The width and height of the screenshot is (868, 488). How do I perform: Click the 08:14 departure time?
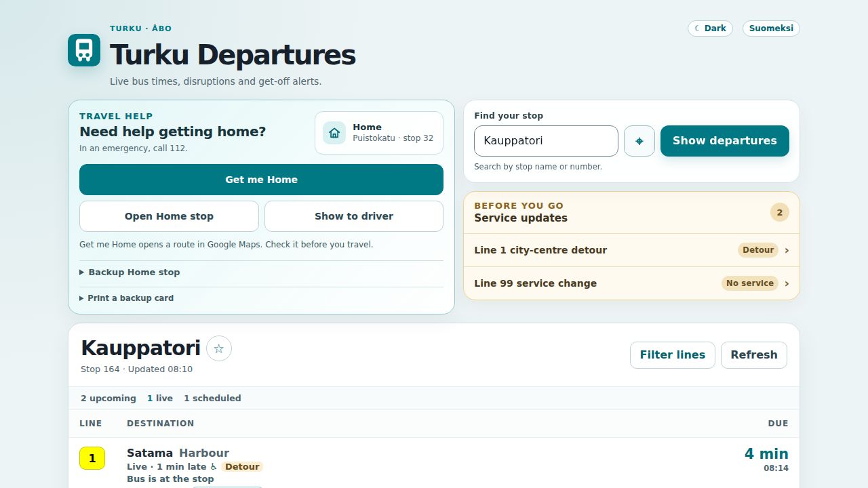click(776, 468)
